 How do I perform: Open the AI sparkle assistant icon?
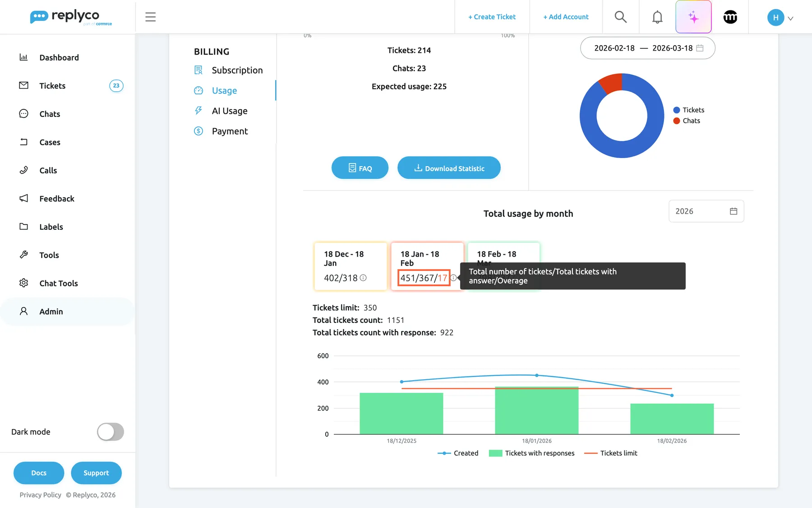click(693, 17)
